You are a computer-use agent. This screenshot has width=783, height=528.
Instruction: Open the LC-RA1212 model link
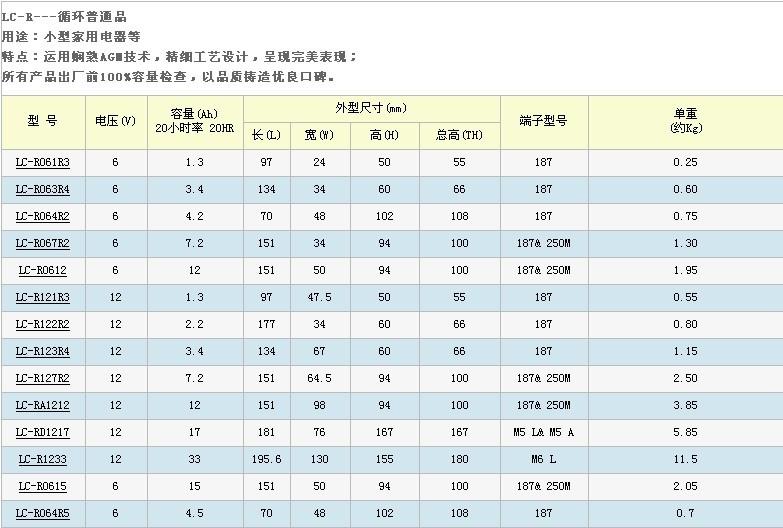[42, 405]
